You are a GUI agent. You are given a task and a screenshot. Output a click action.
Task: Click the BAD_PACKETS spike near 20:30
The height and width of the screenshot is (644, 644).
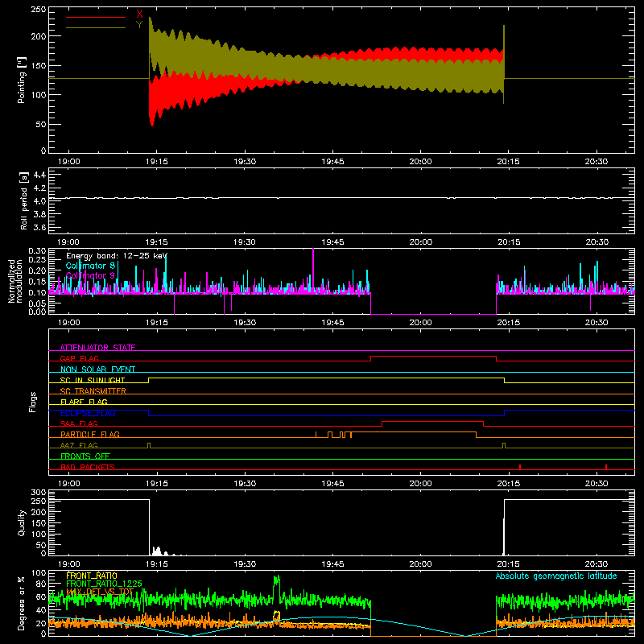[606, 467]
